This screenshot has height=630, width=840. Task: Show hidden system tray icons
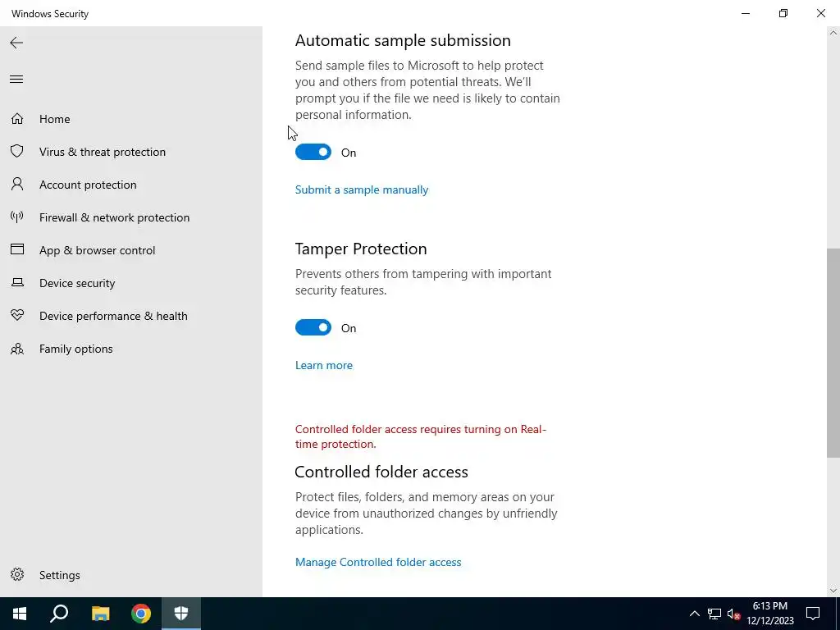(694, 614)
